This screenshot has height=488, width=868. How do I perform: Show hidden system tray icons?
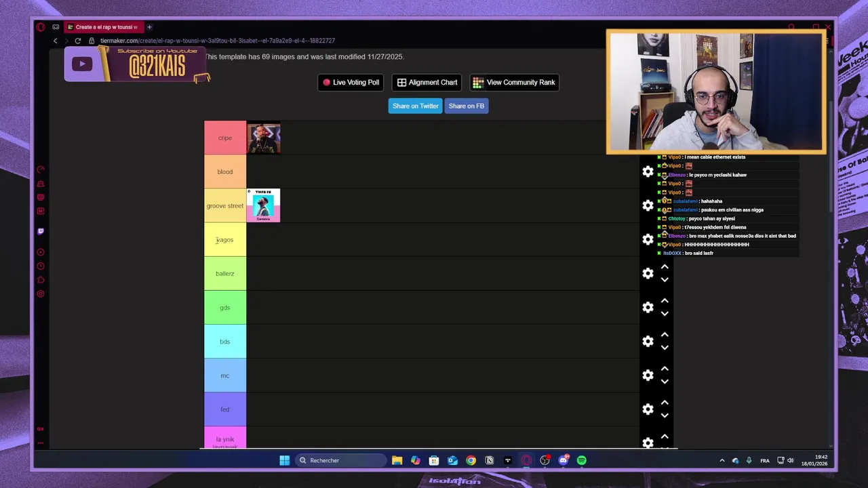[722, 460]
